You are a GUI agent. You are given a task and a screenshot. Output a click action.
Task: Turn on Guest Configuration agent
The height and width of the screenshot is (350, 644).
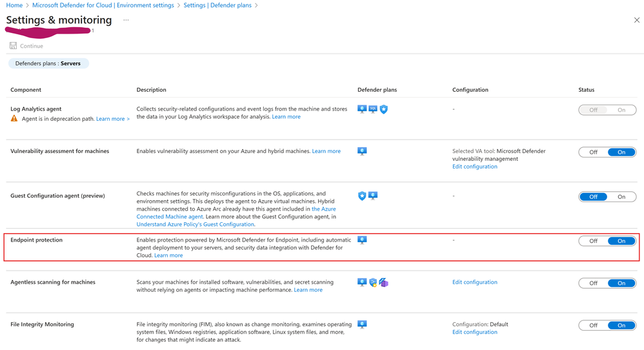coord(621,197)
